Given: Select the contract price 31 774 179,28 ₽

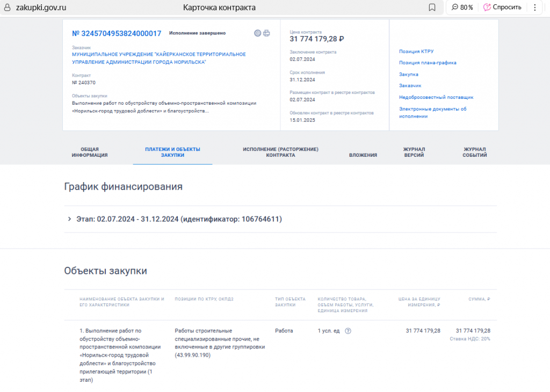Looking at the screenshot, I should coord(317,39).
